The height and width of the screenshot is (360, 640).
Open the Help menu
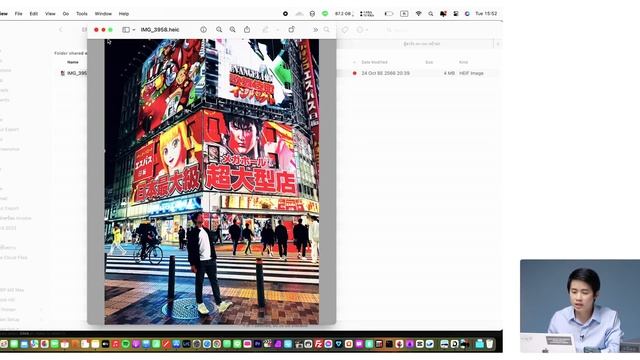[124, 13]
